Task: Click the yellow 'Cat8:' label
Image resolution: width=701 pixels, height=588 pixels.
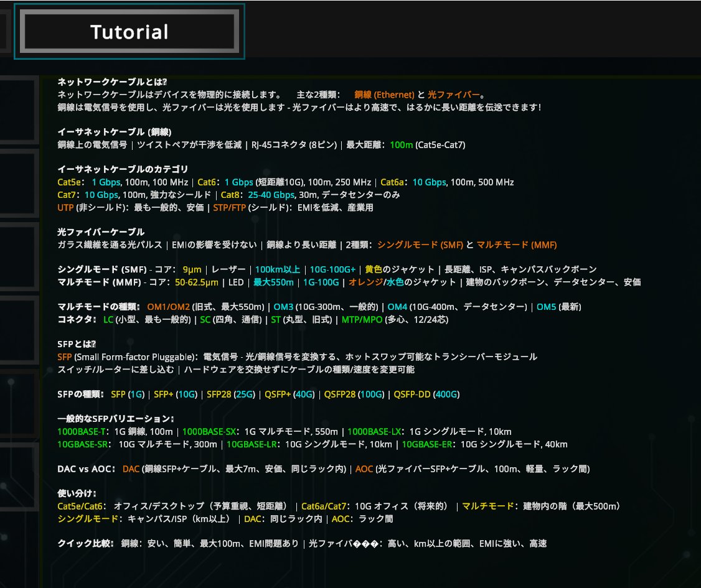Action: click(232, 195)
